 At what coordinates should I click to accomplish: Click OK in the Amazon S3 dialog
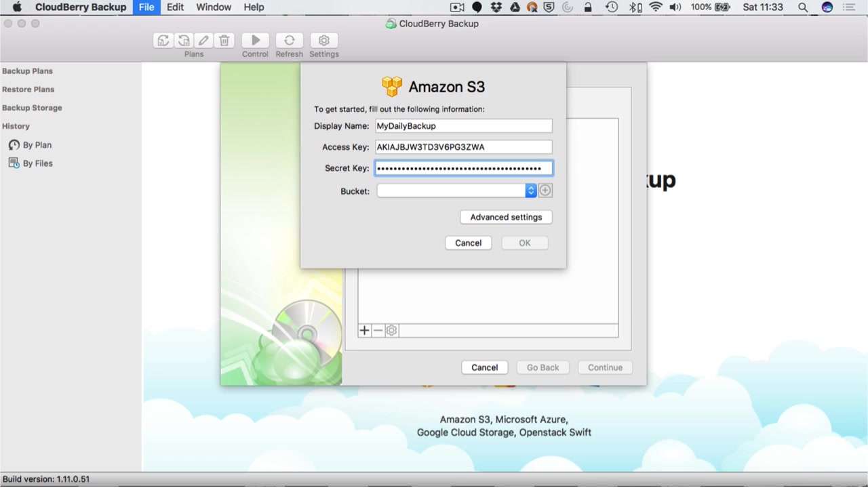coord(525,243)
